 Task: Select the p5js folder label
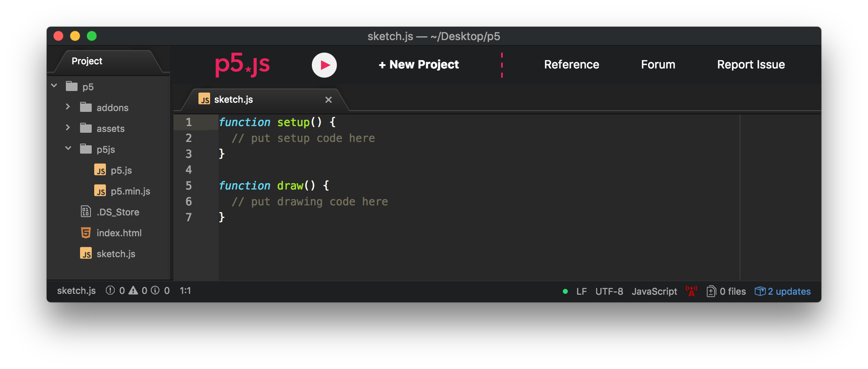pyautogui.click(x=106, y=149)
